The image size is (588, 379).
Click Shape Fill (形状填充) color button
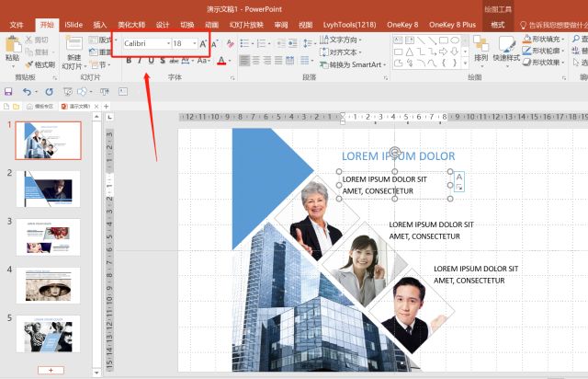click(x=543, y=39)
